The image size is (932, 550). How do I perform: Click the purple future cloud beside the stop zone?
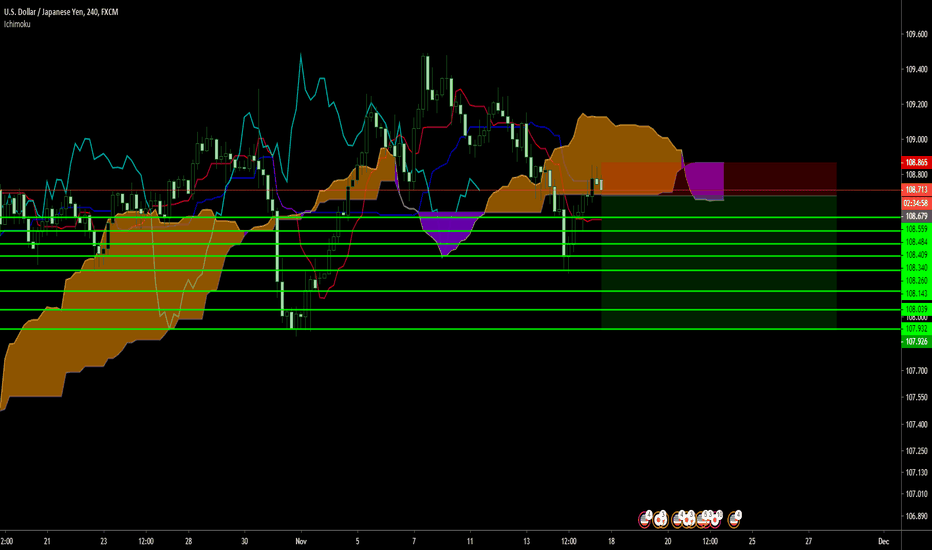tap(706, 180)
